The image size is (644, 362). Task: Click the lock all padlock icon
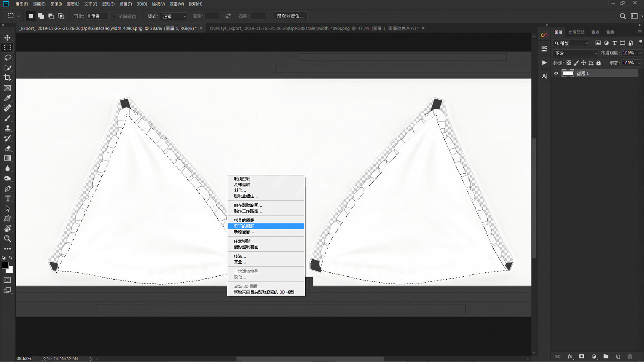click(x=598, y=63)
